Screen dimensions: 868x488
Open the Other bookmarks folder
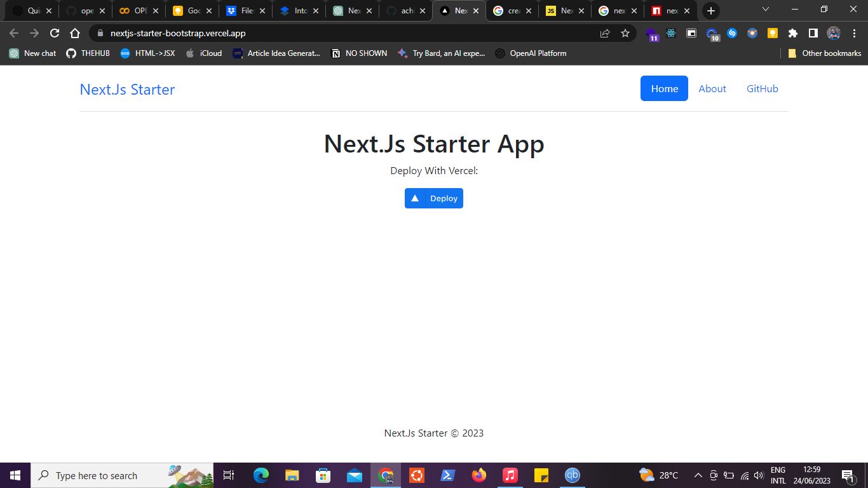[x=824, y=53]
